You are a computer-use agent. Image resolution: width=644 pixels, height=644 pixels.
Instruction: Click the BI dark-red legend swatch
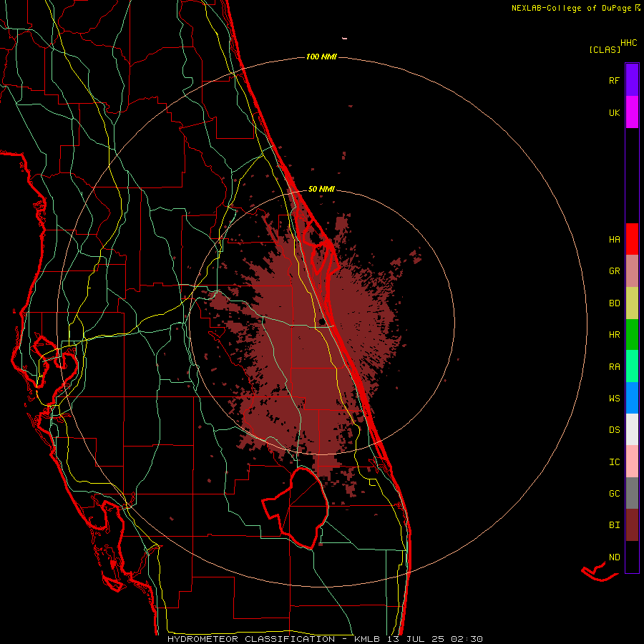[x=632, y=525]
